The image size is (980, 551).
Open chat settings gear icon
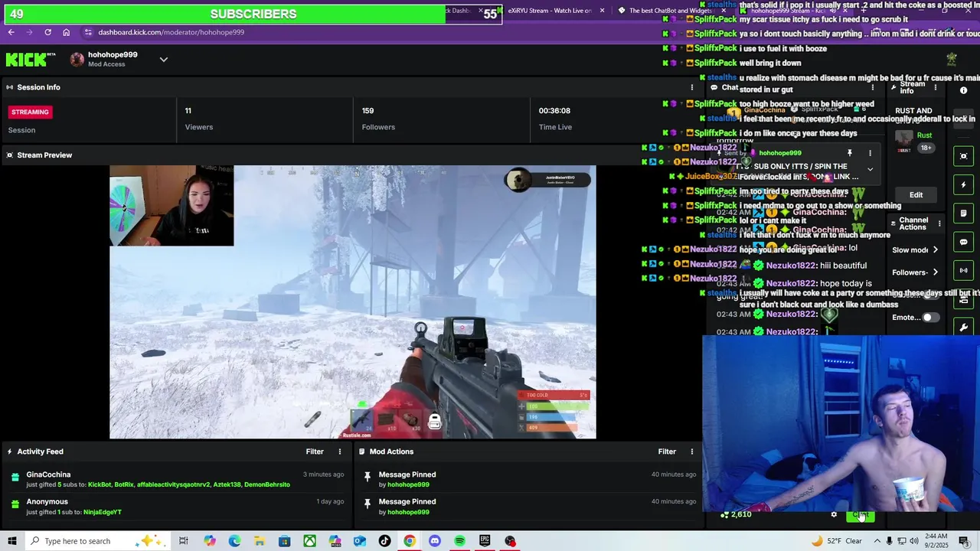(x=834, y=515)
